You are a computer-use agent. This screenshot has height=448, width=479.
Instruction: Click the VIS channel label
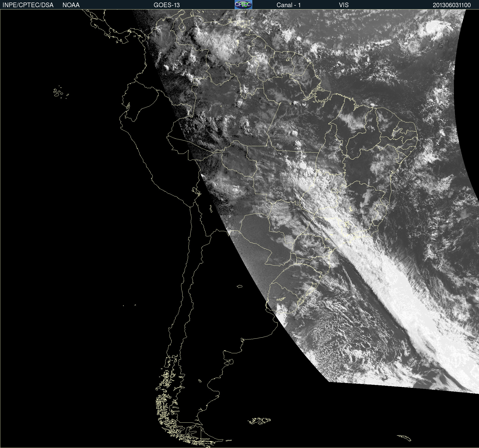tap(344, 5)
